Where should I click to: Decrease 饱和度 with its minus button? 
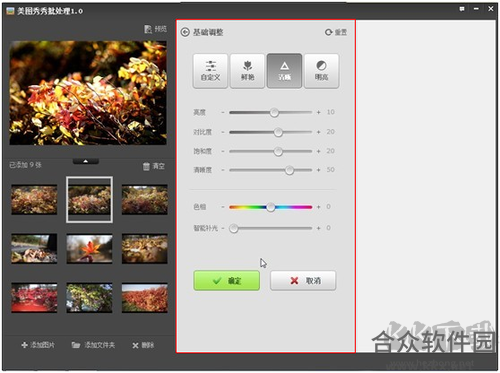223,151
